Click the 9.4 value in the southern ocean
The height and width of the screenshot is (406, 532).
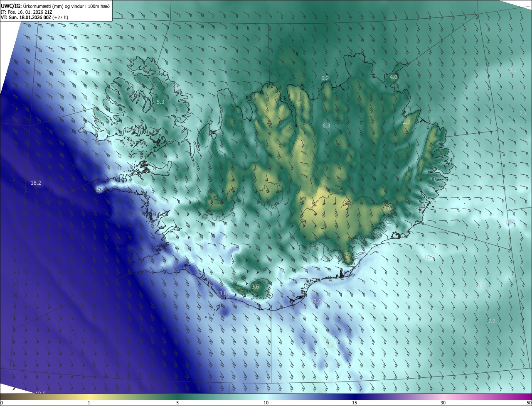330,345
